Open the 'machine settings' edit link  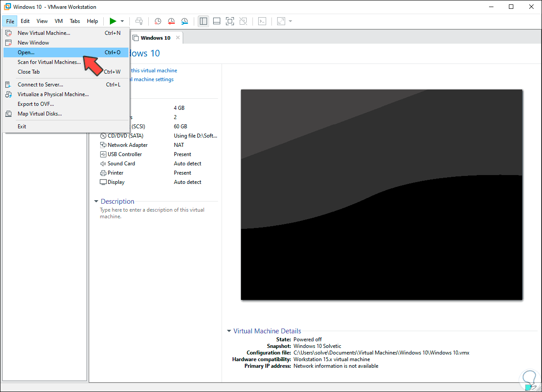click(x=152, y=79)
